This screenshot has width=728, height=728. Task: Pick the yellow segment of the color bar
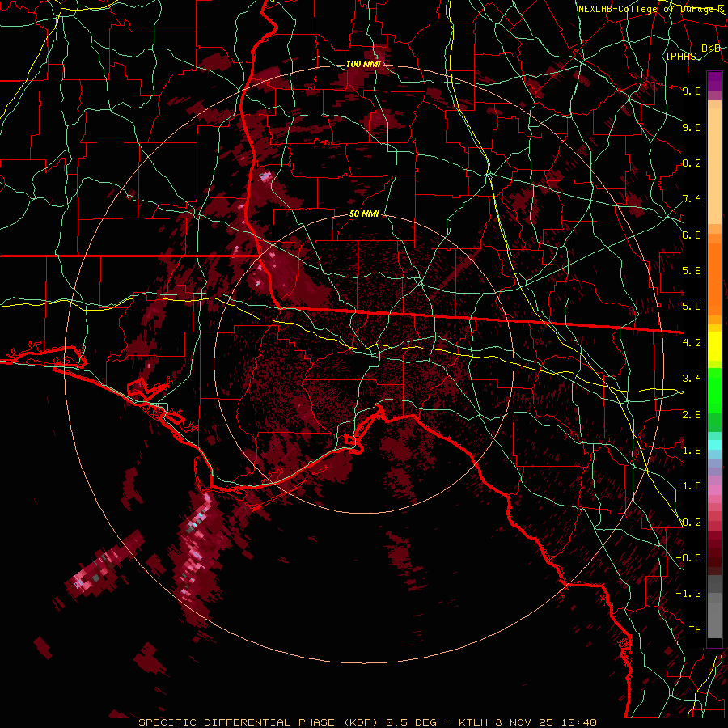[714, 346]
